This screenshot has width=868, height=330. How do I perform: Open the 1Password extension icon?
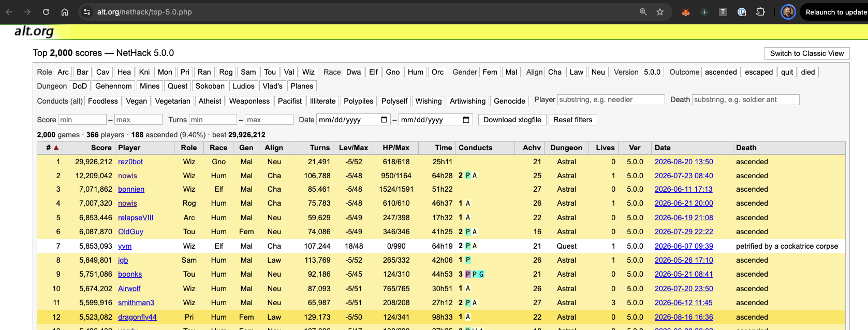pyautogui.click(x=742, y=12)
